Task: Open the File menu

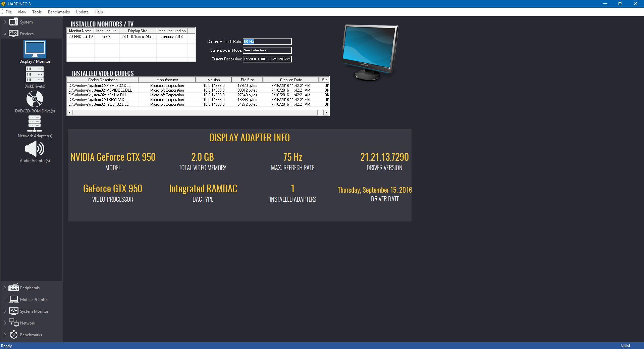Action: [x=9, y=12]
